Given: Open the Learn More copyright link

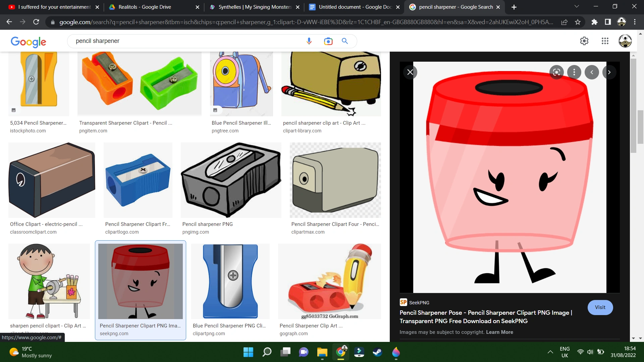Looking at the screenshot, I should tap(499, 332).
